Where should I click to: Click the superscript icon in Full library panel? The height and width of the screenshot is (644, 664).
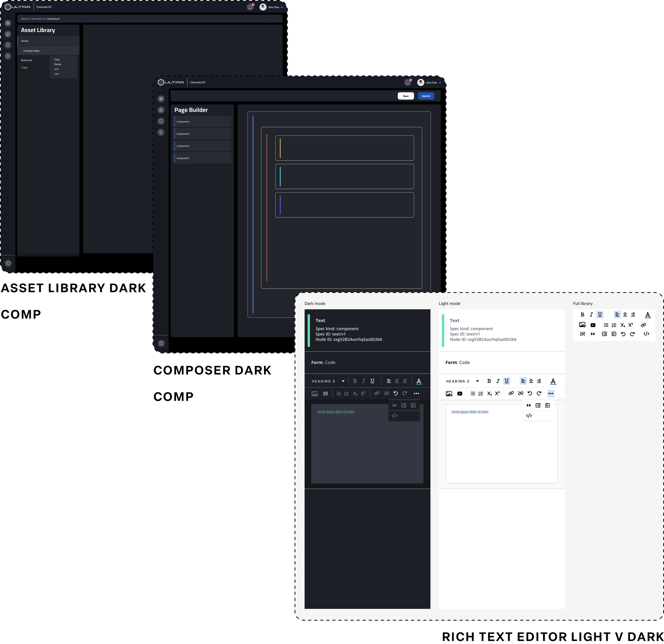click(x=631, y=325)
